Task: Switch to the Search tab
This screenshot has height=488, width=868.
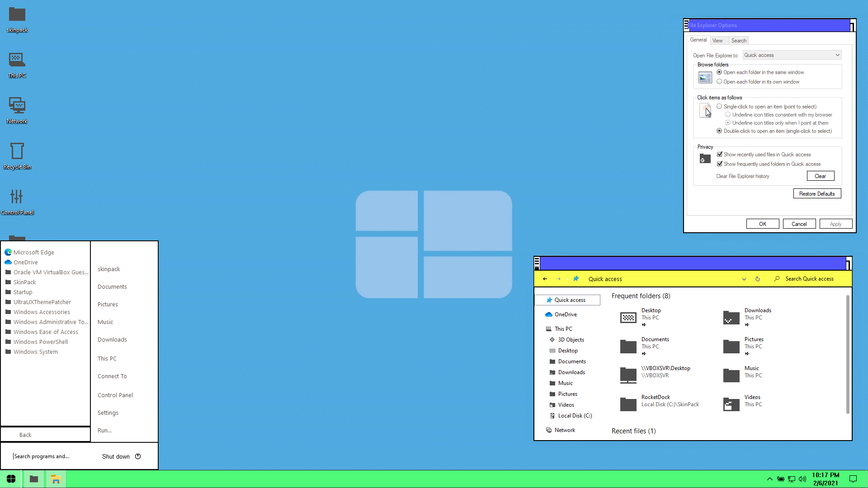Action: pyautogui.click(x=739, y=41)
